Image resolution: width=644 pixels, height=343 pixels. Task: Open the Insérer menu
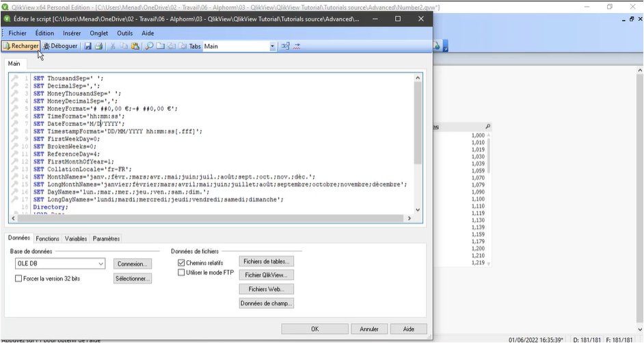(x=72, y=34)
